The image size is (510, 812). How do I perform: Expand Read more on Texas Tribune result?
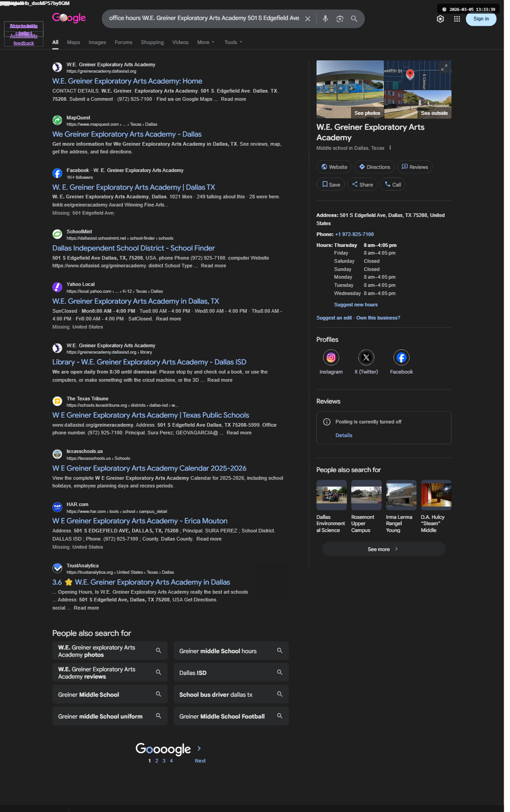pos(239,433)
